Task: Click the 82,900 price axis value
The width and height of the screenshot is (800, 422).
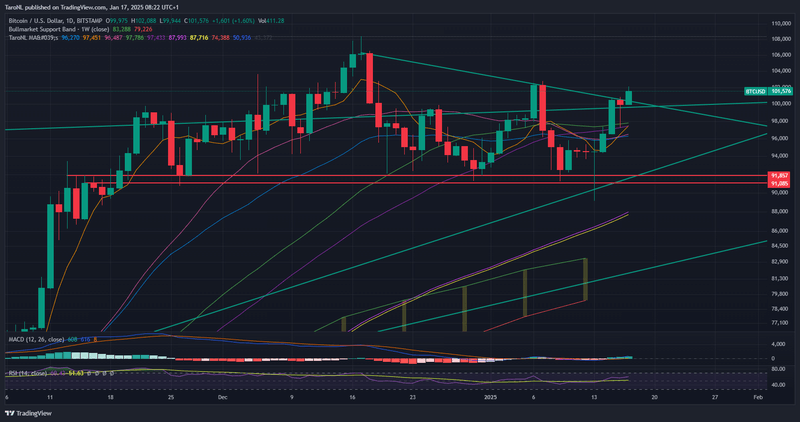Action: [781, 262]
